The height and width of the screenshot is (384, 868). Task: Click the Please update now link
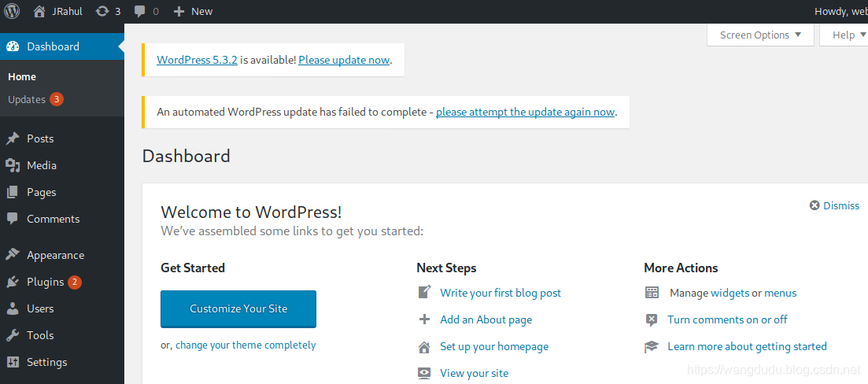[345, 60]
